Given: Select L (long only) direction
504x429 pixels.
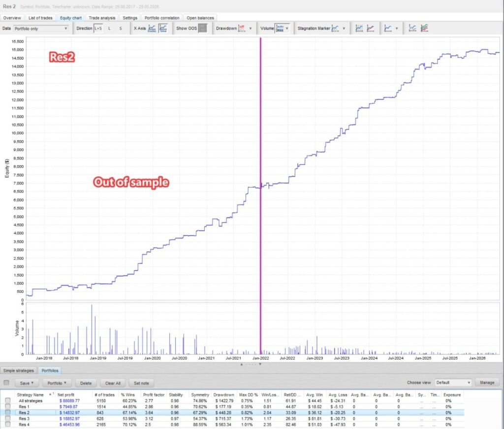Looking at the screenshot, I should (109, 29).
